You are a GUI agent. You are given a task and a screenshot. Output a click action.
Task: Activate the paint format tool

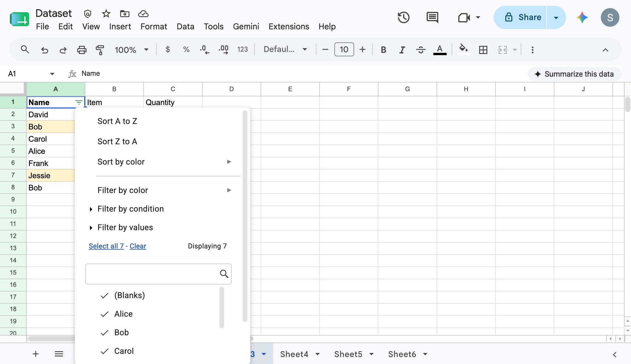pos(100,50)
